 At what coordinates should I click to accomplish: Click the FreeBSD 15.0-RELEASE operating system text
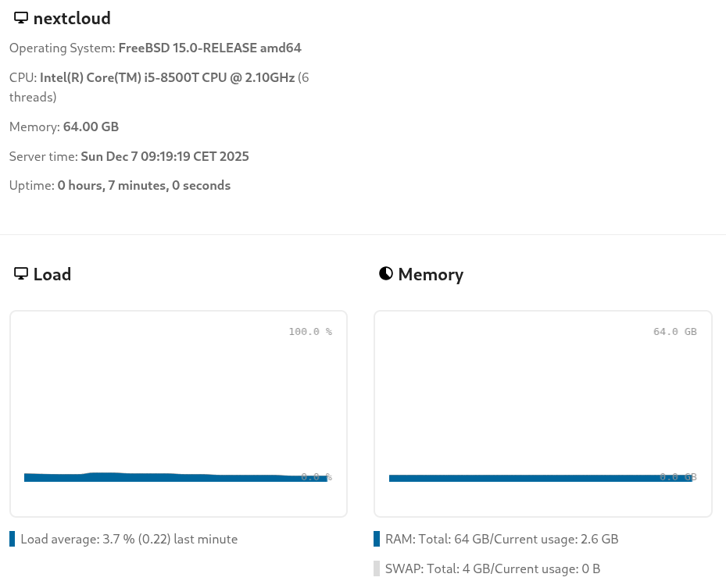click(x=209, y=48)
